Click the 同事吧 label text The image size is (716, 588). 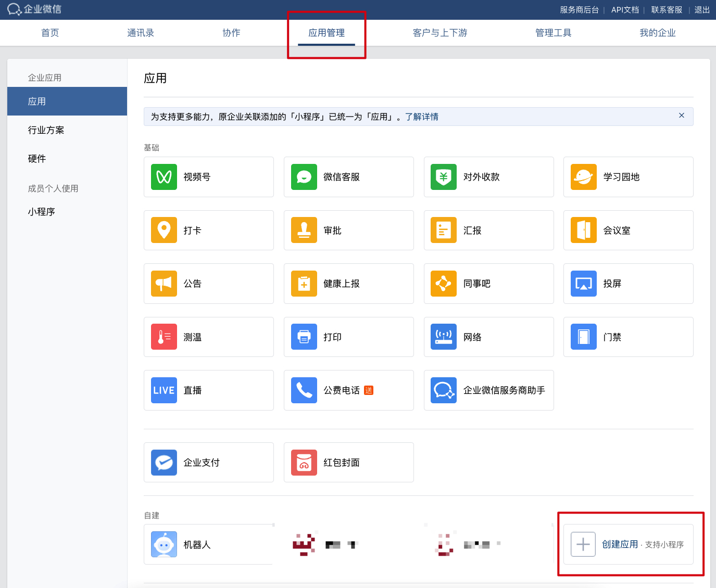(477, 284)
